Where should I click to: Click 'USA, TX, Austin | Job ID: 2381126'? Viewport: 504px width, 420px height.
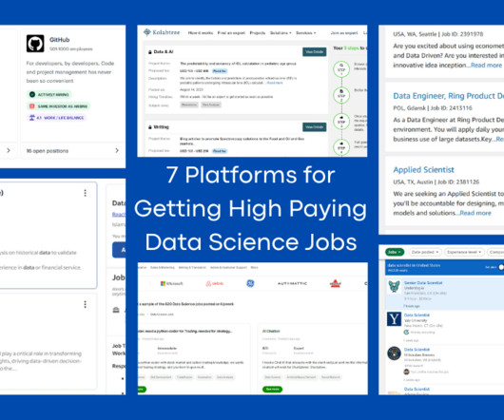pyautogui.click(x=436, y=181)
